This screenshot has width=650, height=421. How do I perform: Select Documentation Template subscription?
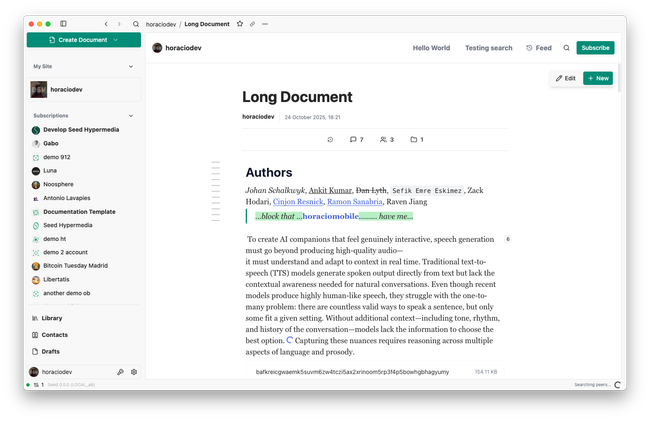pos(78,212)
